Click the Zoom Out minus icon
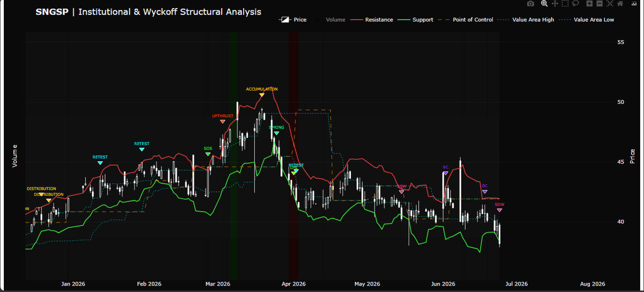Image resolution: width=644 pixels, height=292 pixels. (x=599, y=3)
